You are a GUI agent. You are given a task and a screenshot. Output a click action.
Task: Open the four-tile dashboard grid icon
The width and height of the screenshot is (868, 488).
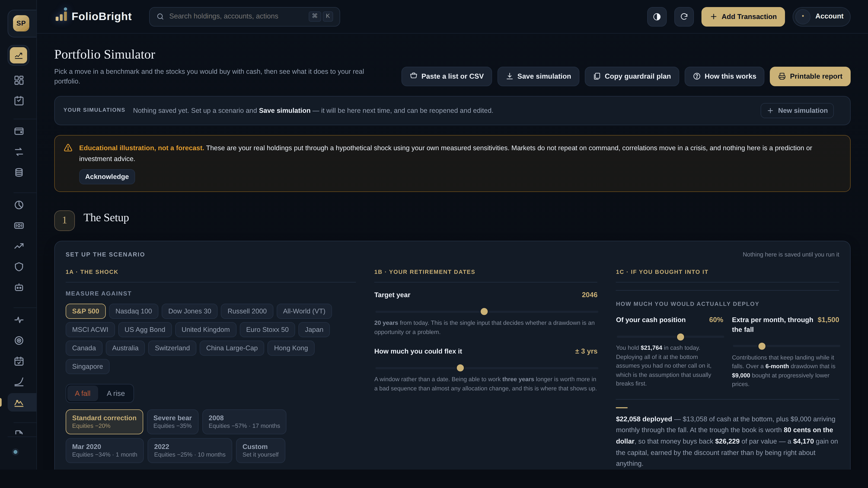[x=19, y=80]
